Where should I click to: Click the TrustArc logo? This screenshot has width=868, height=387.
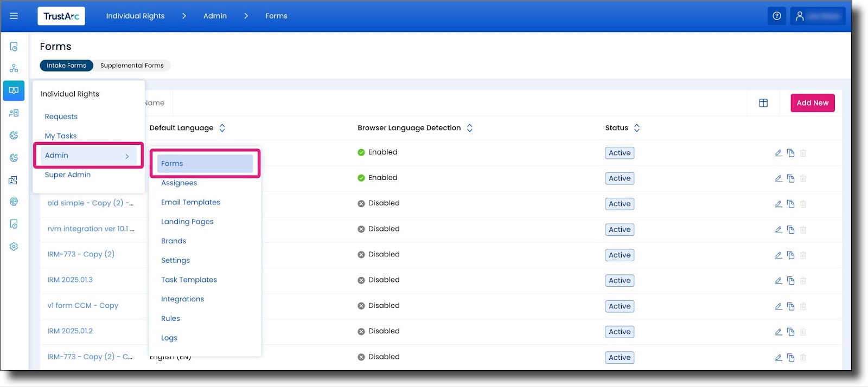pos(61,16)
